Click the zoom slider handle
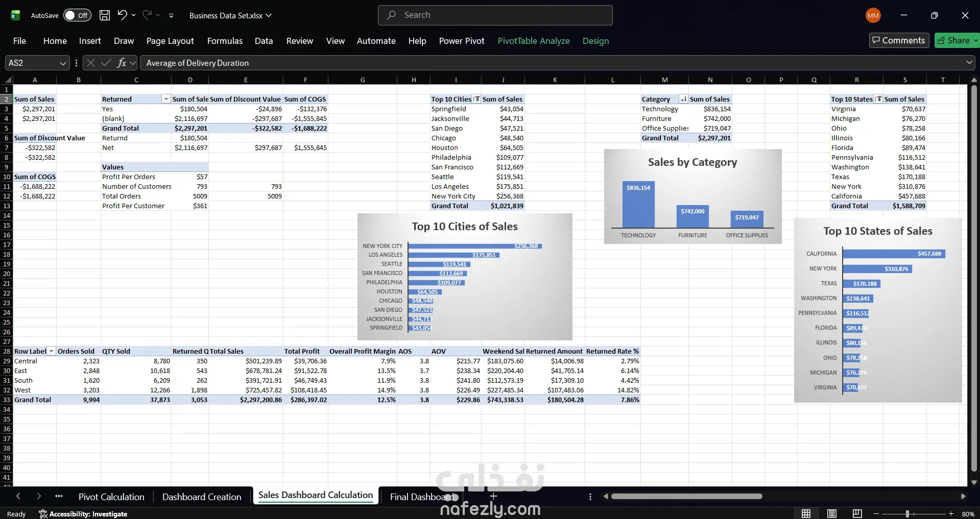Viewport: 980px width, 519px height. 907,514
